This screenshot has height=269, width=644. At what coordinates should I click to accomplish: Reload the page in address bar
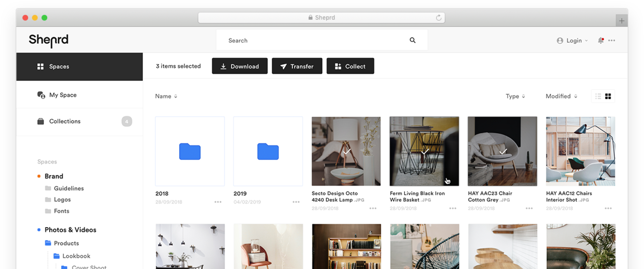click(x=438, y=18)
